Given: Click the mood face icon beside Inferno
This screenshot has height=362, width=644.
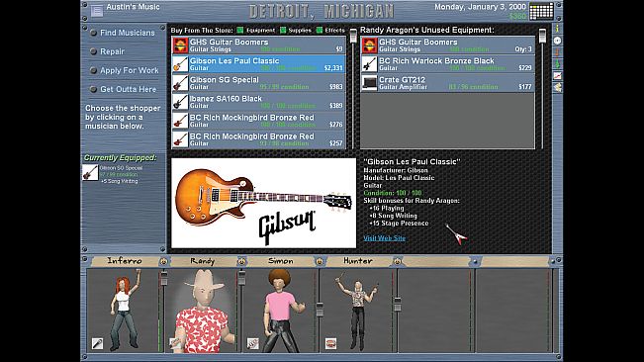Looking at the screenshot, I should tap(163, 261).
